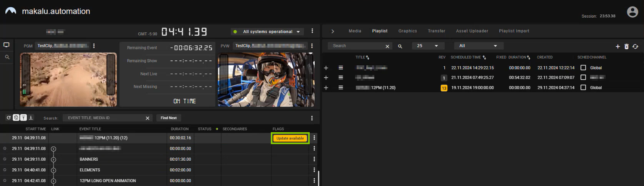Toggle the crossed-out clock button in rundown toolbar

(x=16, y=118)
